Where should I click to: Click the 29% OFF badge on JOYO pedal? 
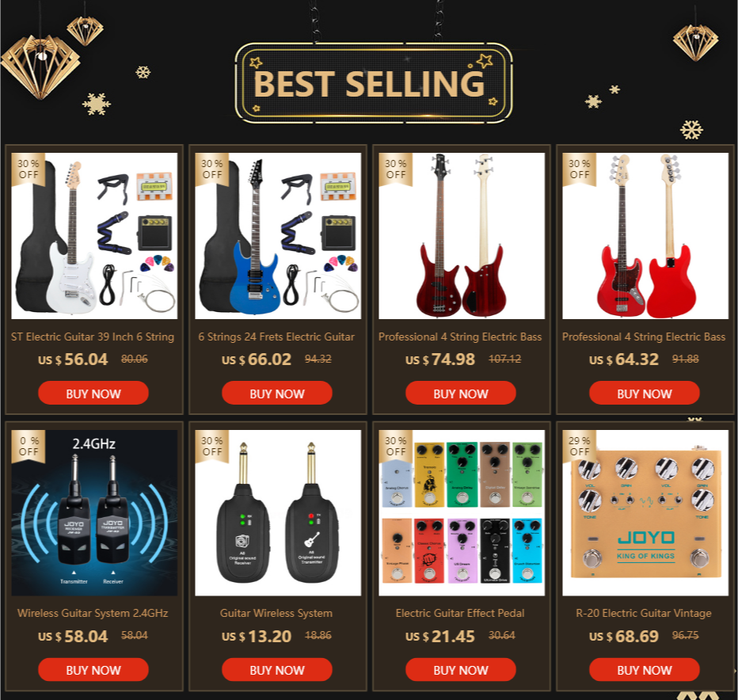(x=579, y=447)
